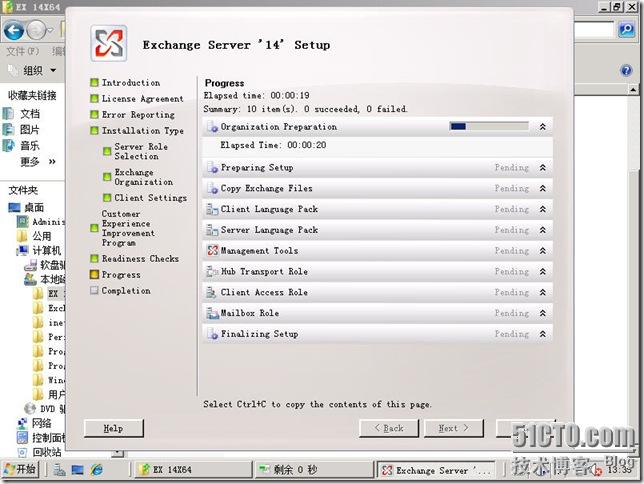
Task: Click the search icon in Explorer window
Action: [x=627, y=29]
